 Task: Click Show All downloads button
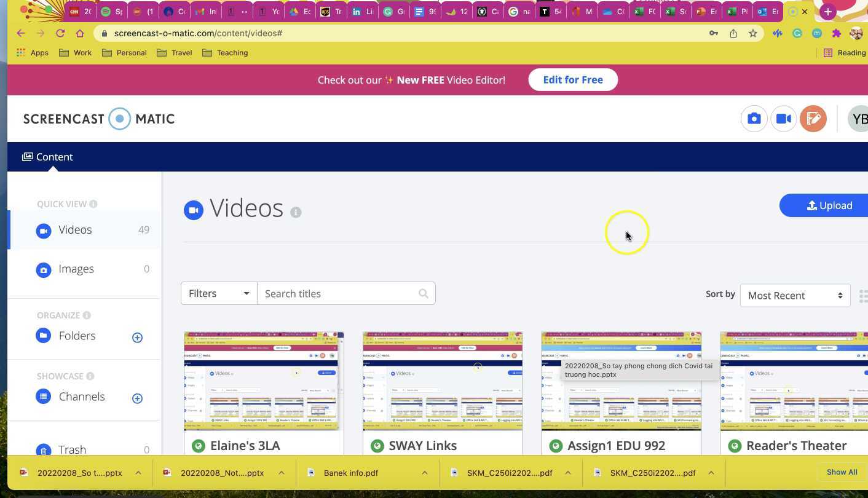(x=842, y=472)
